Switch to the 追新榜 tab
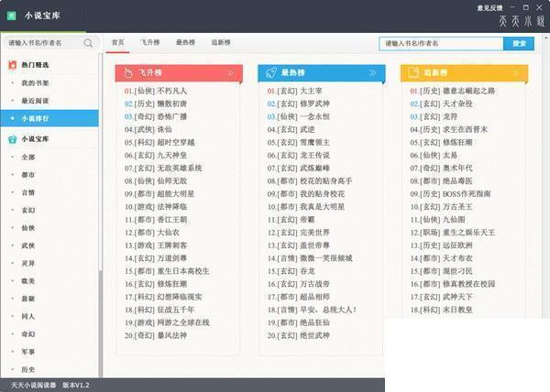This screenshot has width=550, height=392. click(221, 42)
